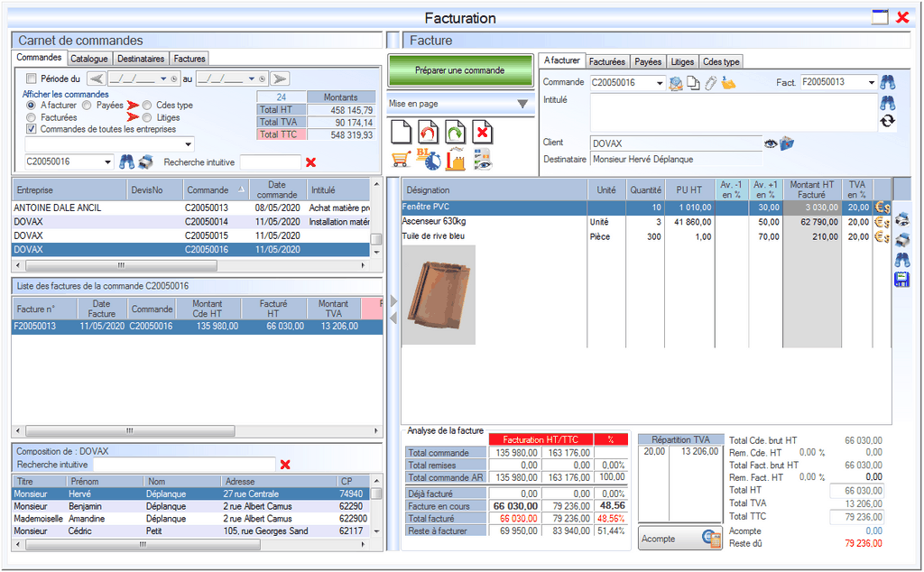The image size is (924, 572).
Task: Clear Composition Recherche intuitive with red X
Action: click(285, 465)
